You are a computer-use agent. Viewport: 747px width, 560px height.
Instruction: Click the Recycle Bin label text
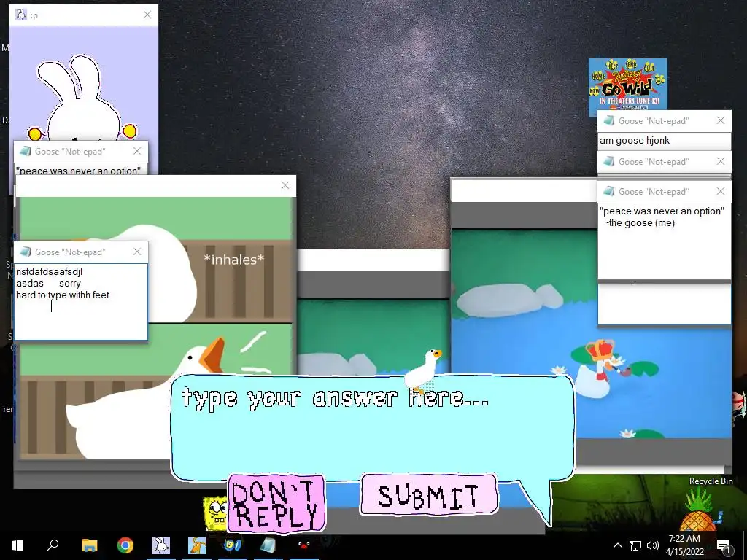click(711, 481)
